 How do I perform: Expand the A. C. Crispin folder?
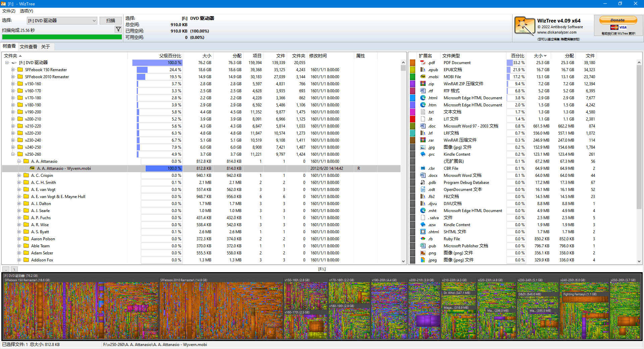click(x=19, y=176)
